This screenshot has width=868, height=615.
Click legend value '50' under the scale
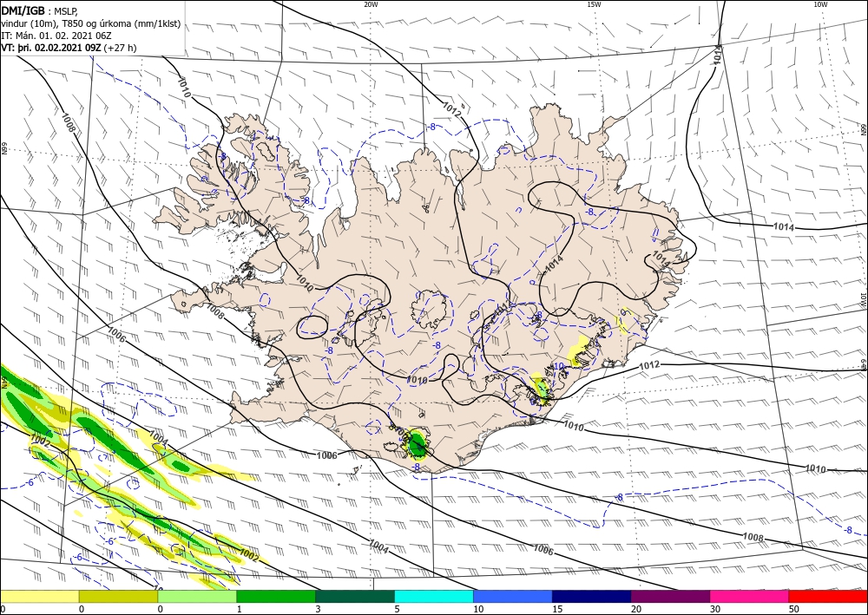[x=794, y=610]
